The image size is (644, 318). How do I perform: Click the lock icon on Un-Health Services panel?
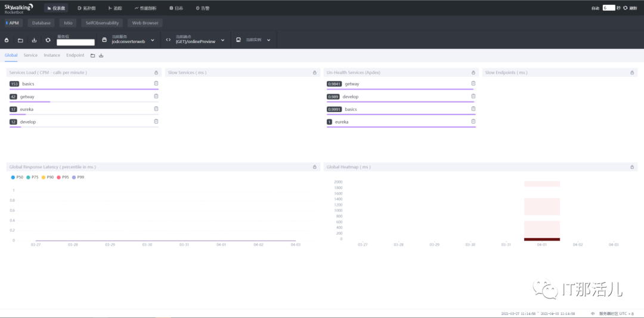point(473,73)
